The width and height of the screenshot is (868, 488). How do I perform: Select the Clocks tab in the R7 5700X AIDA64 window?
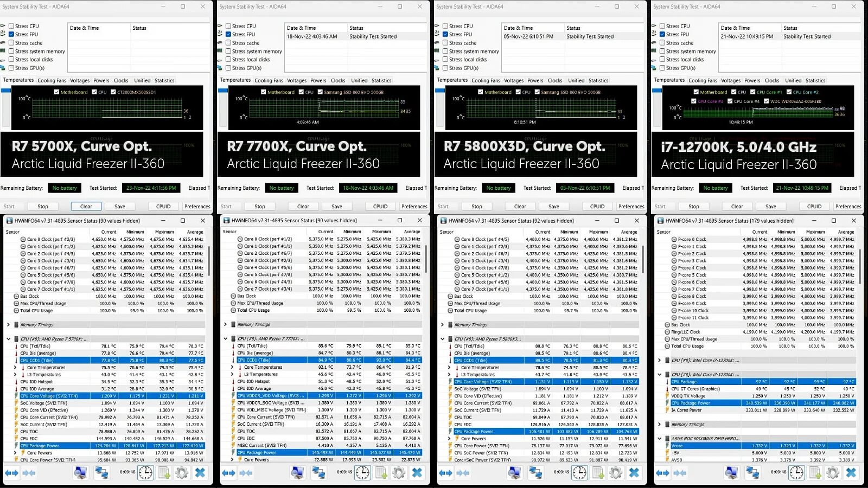[x=121, y=80]
